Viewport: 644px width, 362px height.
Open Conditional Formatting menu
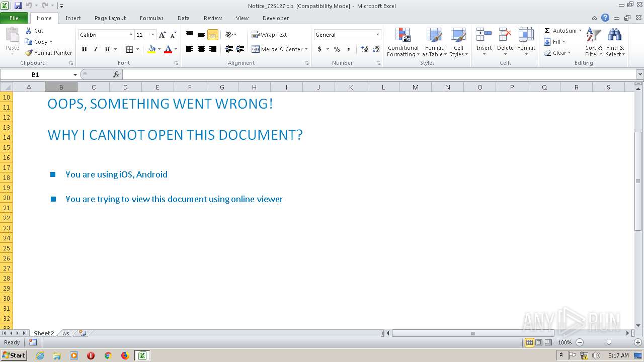(403, 43)
